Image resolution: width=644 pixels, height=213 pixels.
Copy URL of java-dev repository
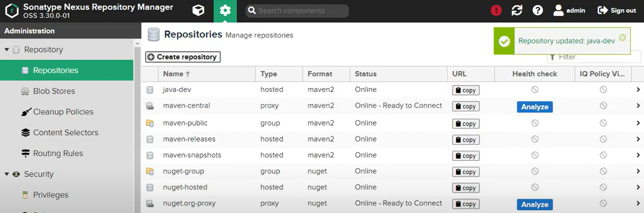tap(466, 90)
